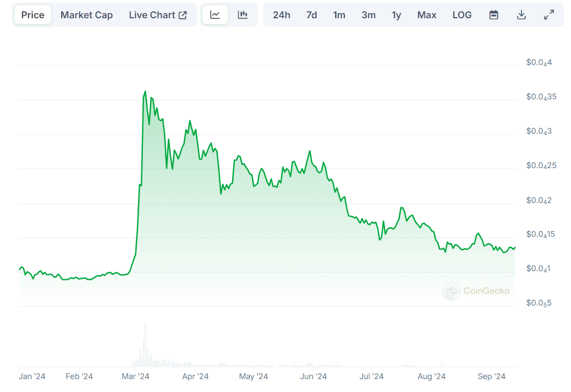Select the Price tab

33,15
